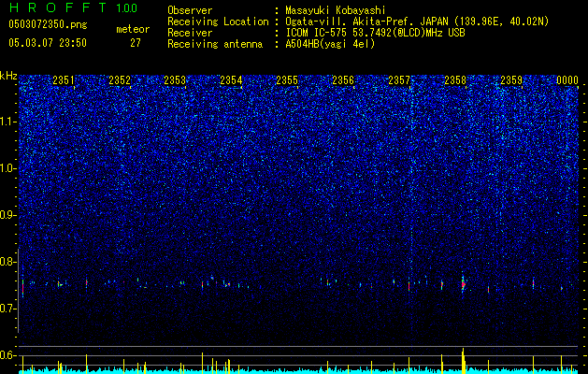Click the 0.8 frequency axis label
The height and width of the screenshot is (374, 588).
point(7,262)
